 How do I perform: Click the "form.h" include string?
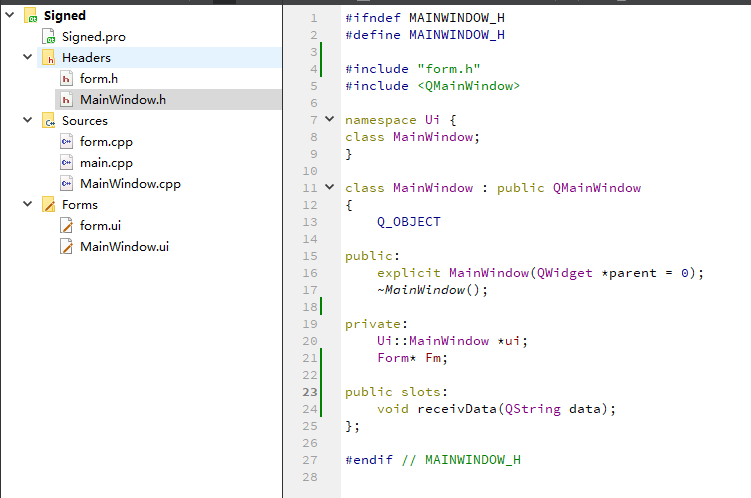[449, 69]
